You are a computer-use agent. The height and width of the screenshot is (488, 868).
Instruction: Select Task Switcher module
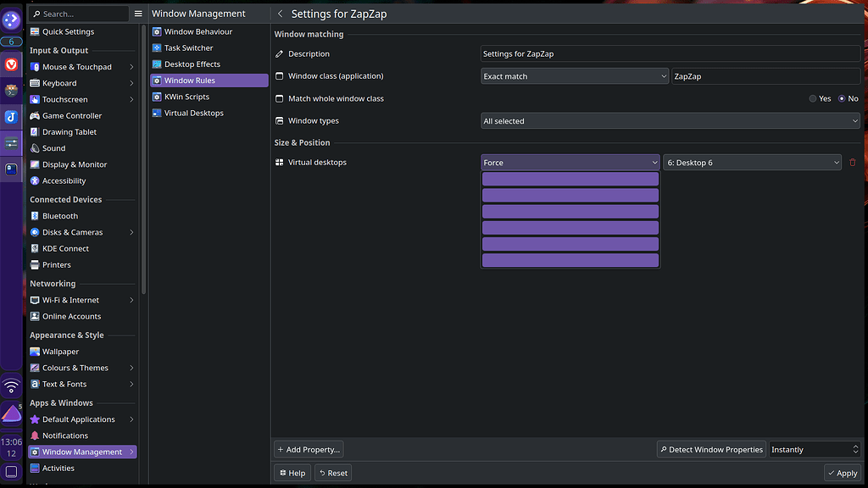click(x=209, y=48)
